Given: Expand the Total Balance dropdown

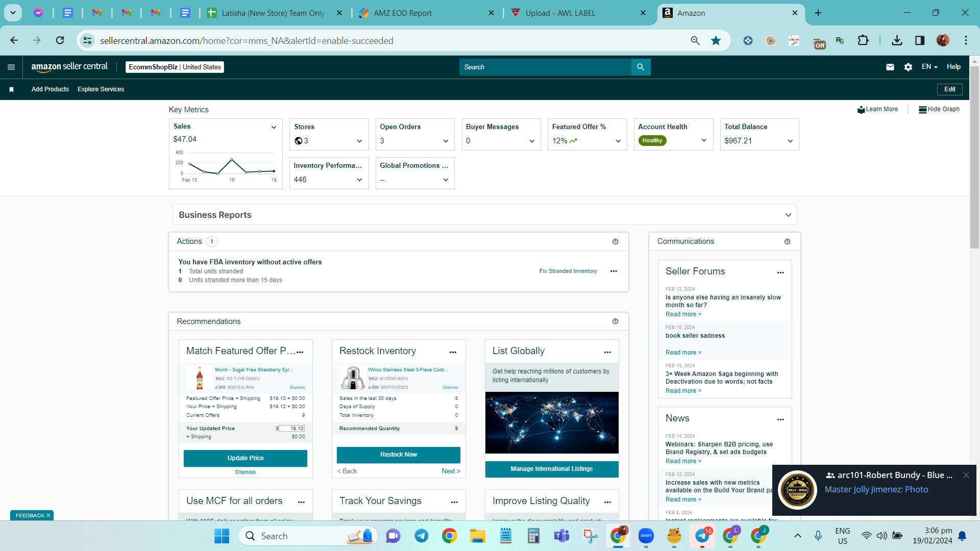Looking at the screenshot, I should pyautogui.click(x=790, y=141).
